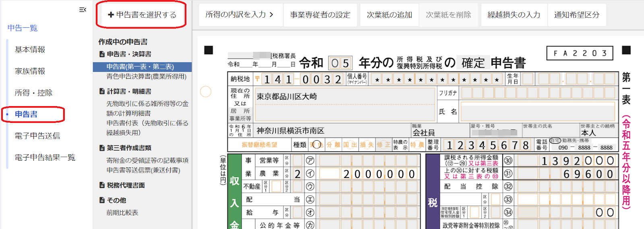Toggle 国出 type option

(350, 145)
